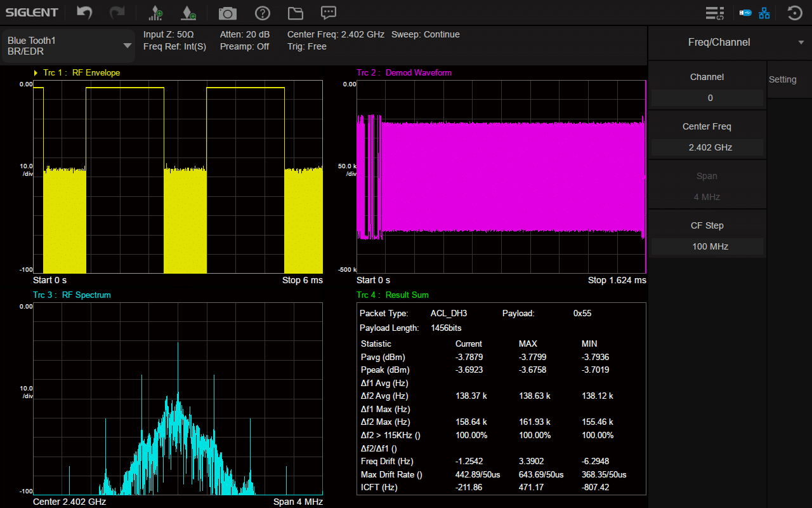Select the Trc 1 RF Envelope trace title

[81, 73]
